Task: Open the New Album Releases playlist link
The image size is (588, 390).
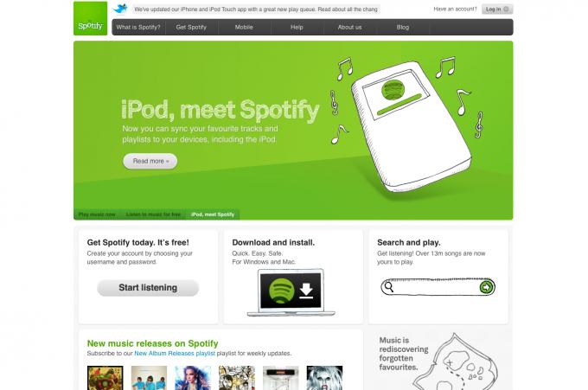Action: [175, 354]
